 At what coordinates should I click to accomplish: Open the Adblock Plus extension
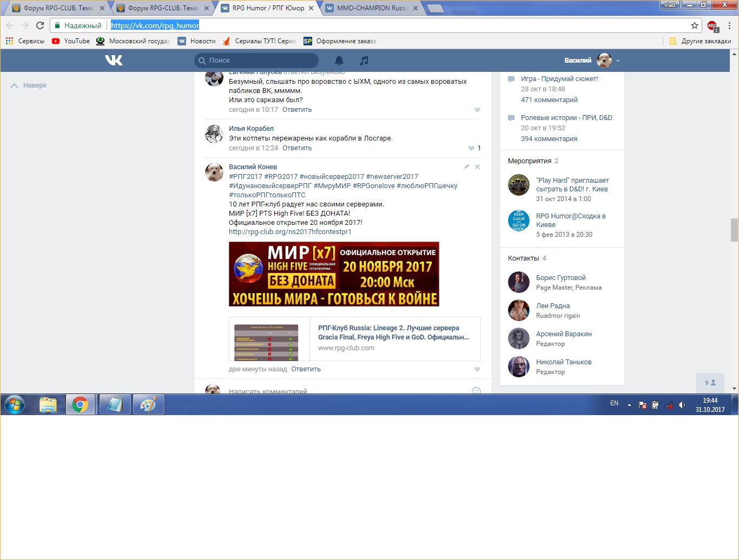click(712, 25)
